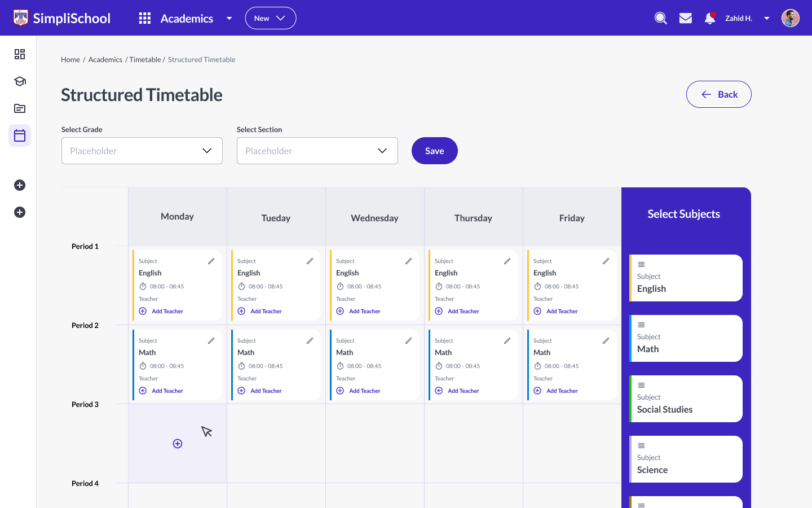812x508 pixels.
Task: Go to Timetable in breadcrumb
Action: pos(145,59)
